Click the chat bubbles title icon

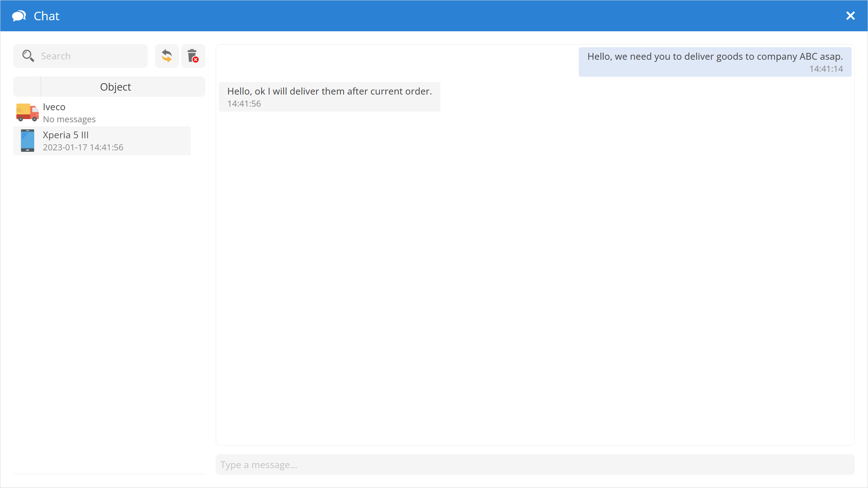tap(19, 16)
